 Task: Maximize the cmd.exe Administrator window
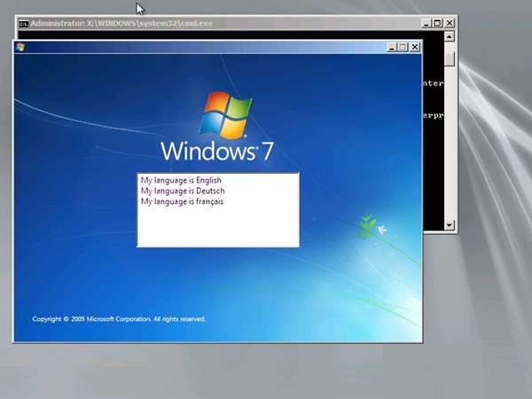click(437, 23)
